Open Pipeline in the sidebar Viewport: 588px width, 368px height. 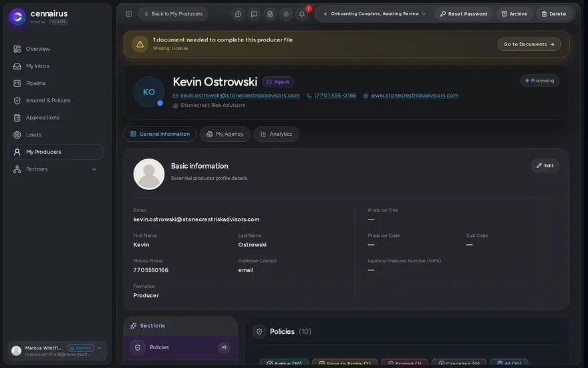pos(55,84)
